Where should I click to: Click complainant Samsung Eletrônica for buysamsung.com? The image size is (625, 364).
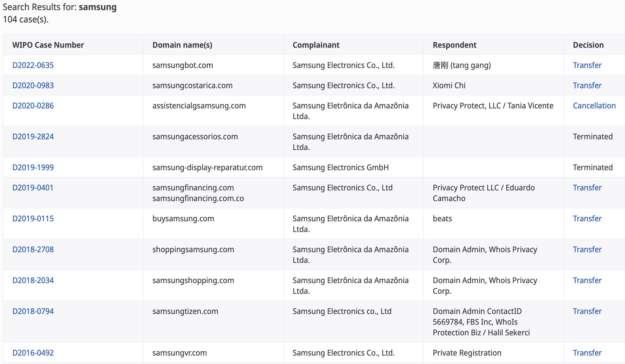350,224
